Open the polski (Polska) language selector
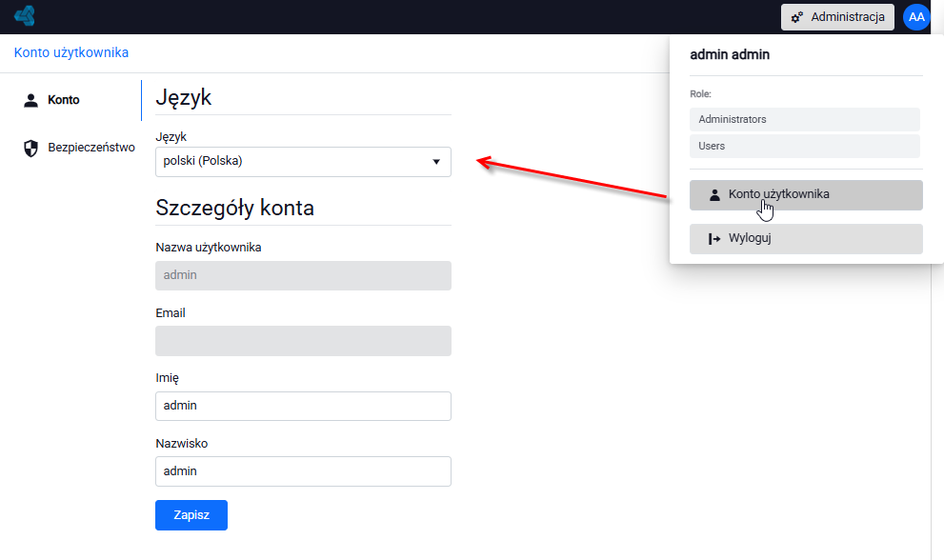 click(x=304, y=162)
